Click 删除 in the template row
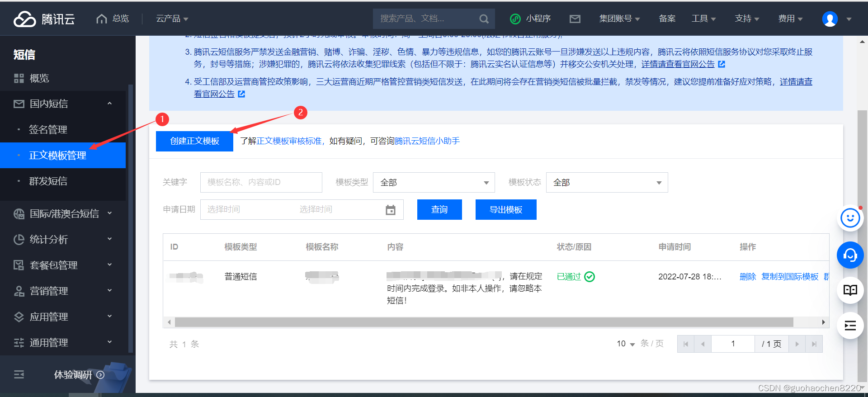 pos(748,277)
